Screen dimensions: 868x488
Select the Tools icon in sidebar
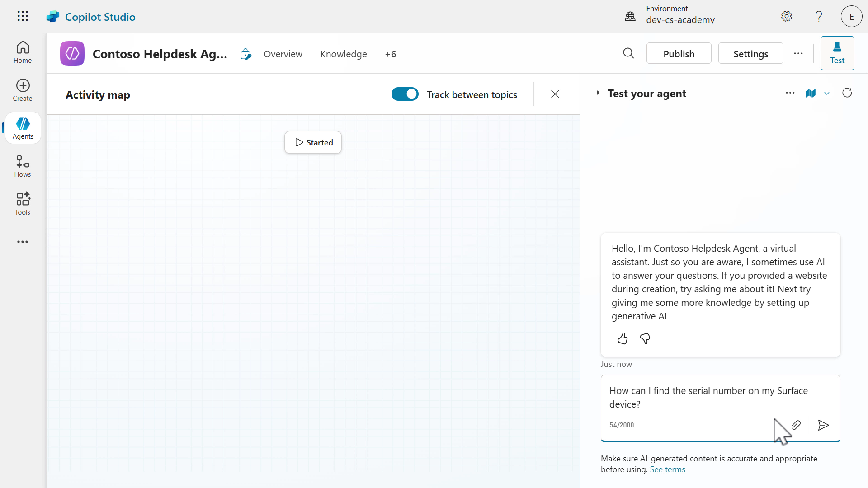[22, 203]
